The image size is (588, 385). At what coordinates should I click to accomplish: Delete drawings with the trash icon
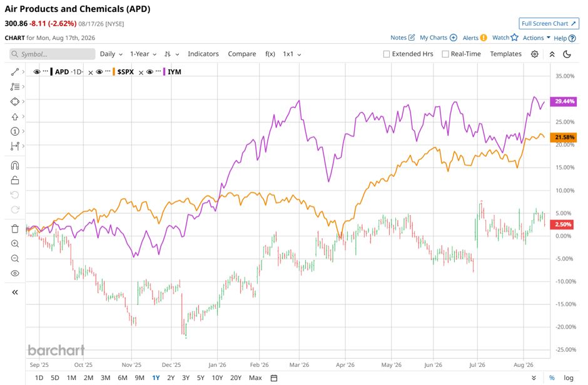pyautogui.click(x=14, y=229)
